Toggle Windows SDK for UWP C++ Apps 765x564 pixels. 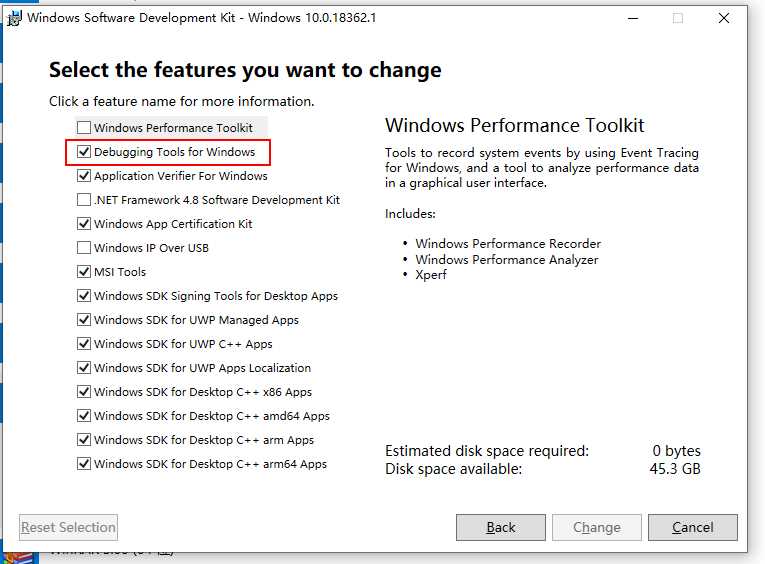click(x=84, y=343)
